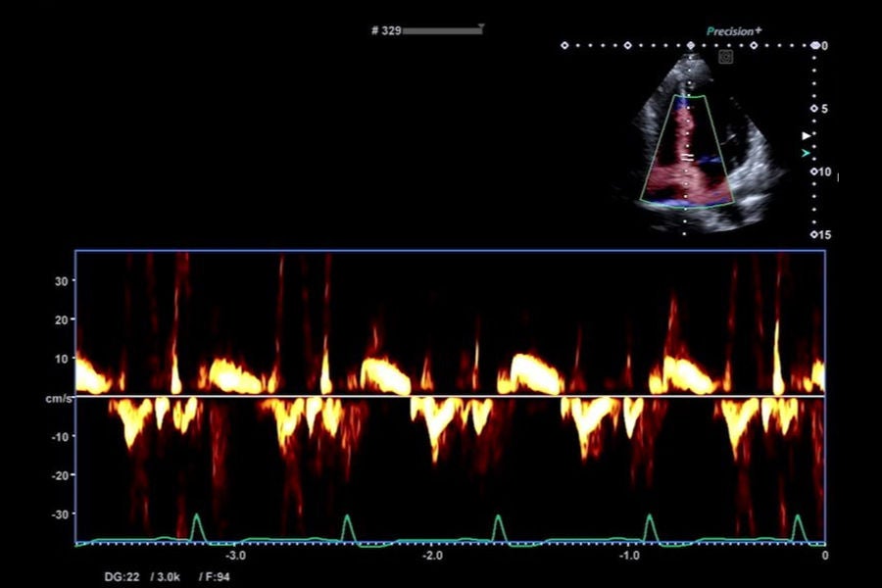Click the Doppler sample volume gate in color box

(x=687, y=157)
